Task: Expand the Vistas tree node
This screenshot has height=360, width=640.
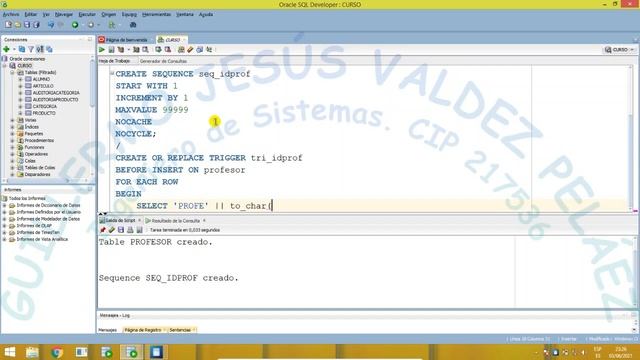Action: pos(13,120)
